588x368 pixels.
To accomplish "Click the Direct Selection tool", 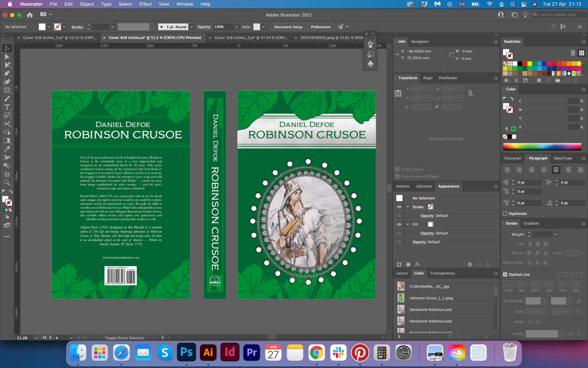I will [7, 57].
